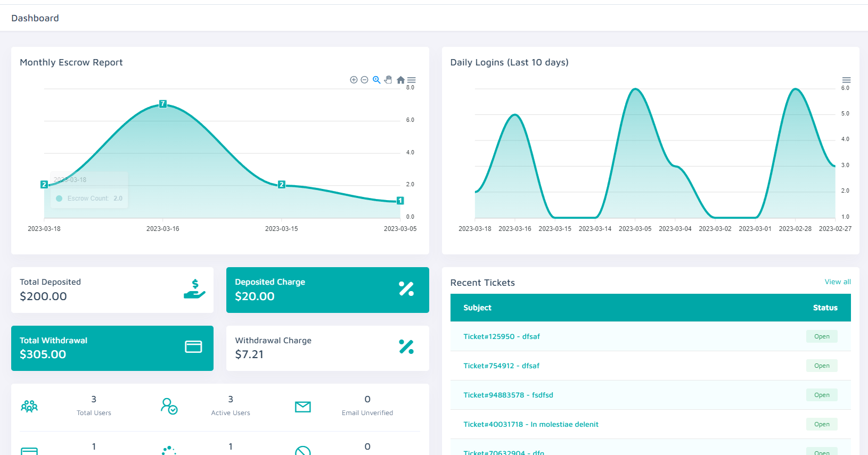Image resolution: width=868 pixels, height=455 pixels.
Task: Open the Daily Logins chart hamburger menu
Action: pyautogui.click(x=846, y=80)
